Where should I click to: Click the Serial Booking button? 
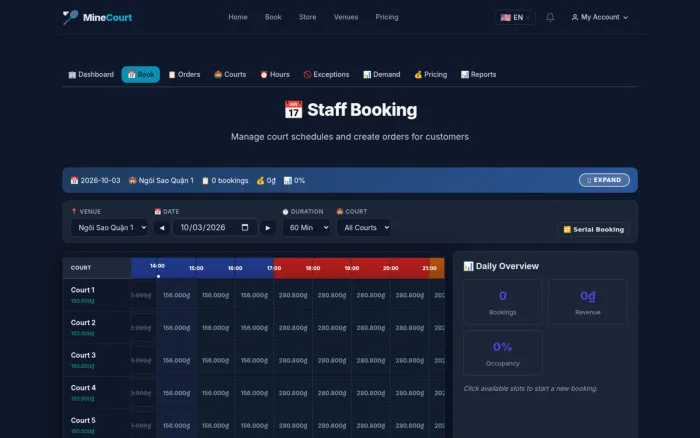tap(594, 229)
